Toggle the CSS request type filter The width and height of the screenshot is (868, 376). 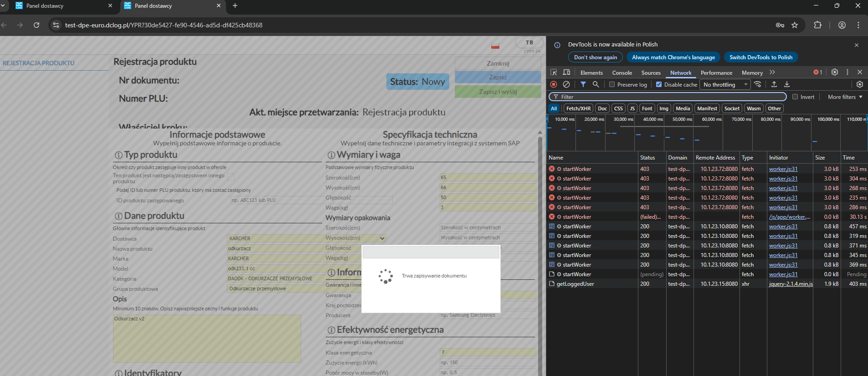click(618, 108)
